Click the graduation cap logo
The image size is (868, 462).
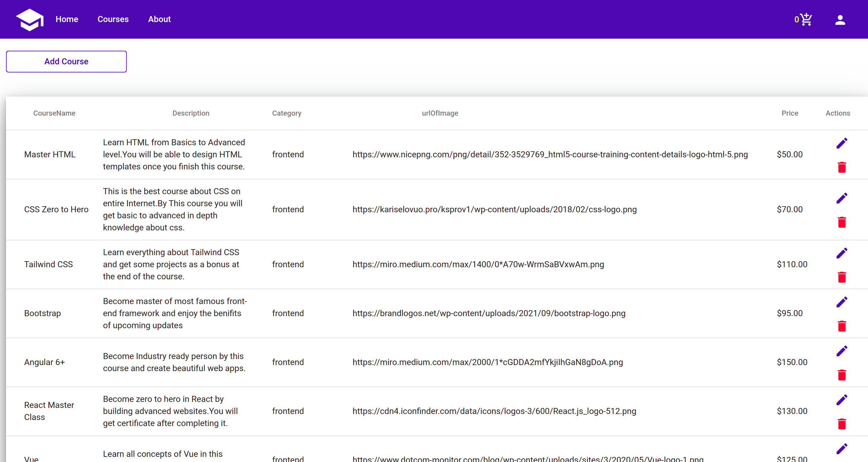point(30,19)
